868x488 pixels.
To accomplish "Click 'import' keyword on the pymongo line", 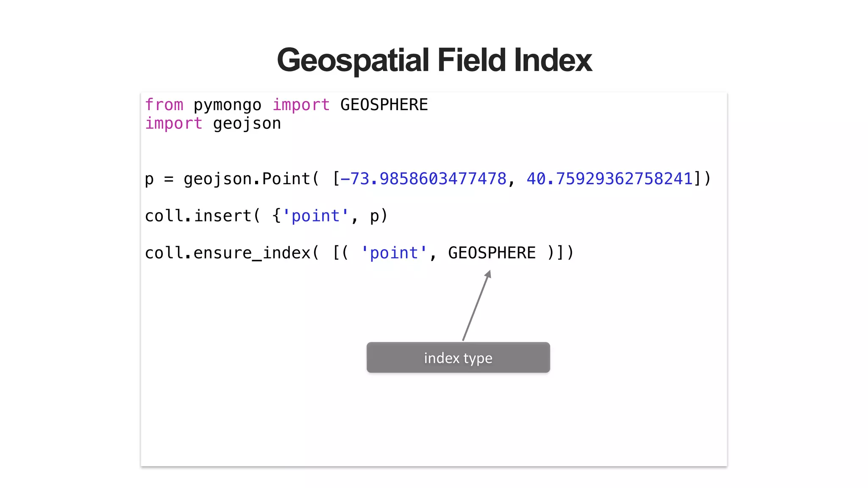I will (301, 105).
